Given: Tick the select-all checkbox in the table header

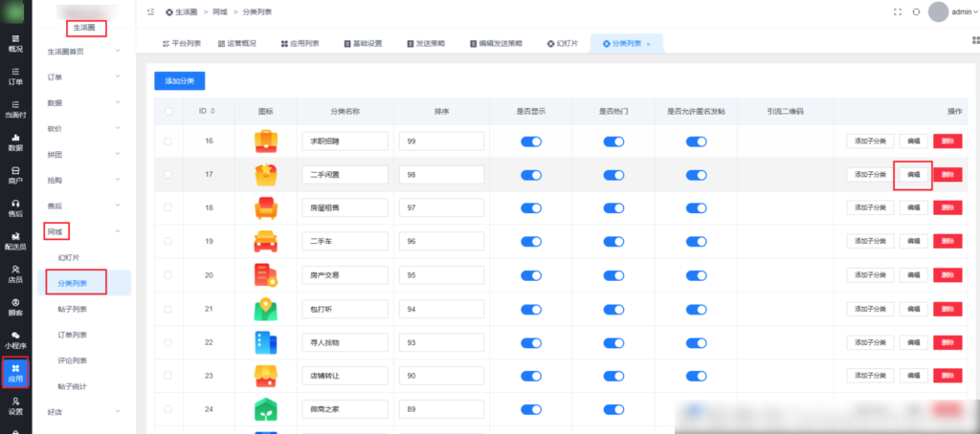Looking at the screenshot, I should point(168,111).
